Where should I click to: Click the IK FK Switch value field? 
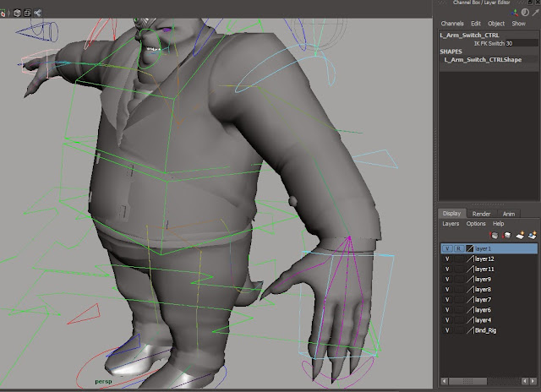[522, 43]
